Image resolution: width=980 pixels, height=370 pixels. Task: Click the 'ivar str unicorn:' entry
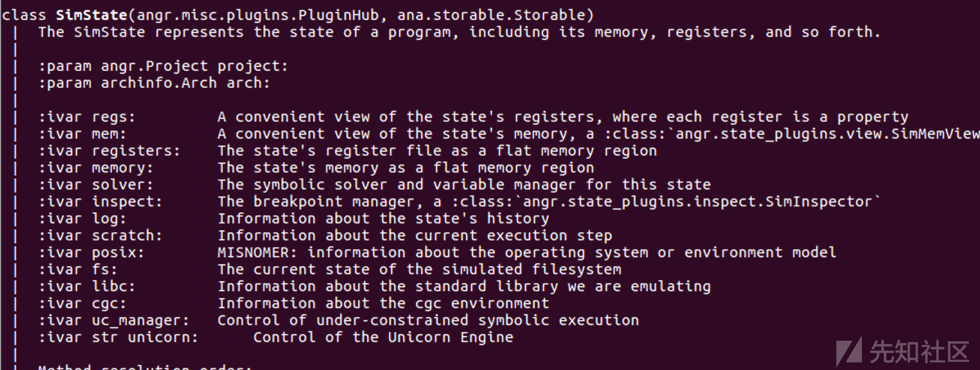(118, 338)
